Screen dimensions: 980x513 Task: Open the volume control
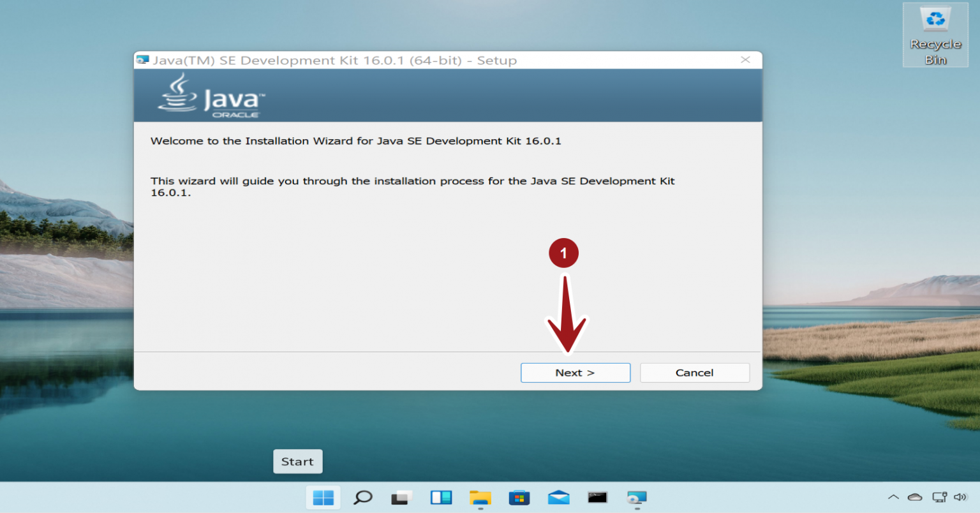[961, 497]
